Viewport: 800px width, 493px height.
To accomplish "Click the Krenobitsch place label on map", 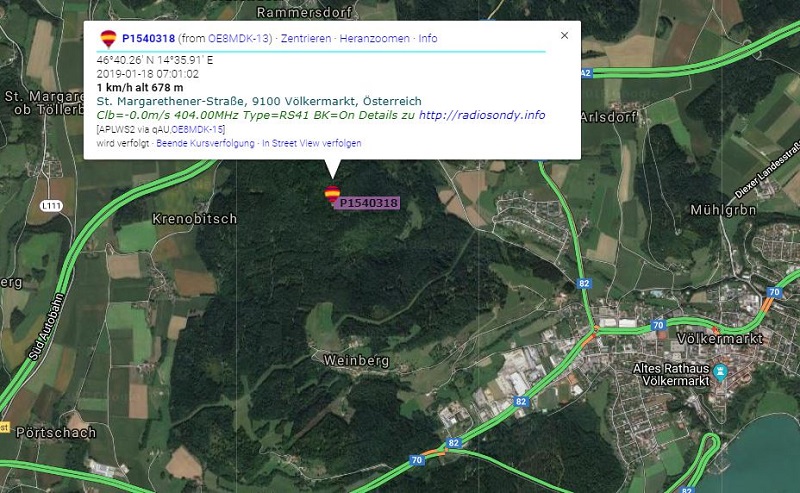I will 194,219.
